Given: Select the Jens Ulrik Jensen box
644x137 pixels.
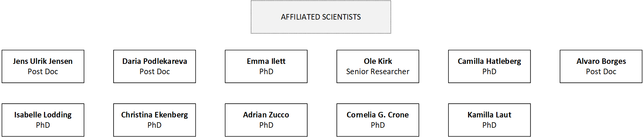Looking at the screenshot, I should click(x=43, y=67).
